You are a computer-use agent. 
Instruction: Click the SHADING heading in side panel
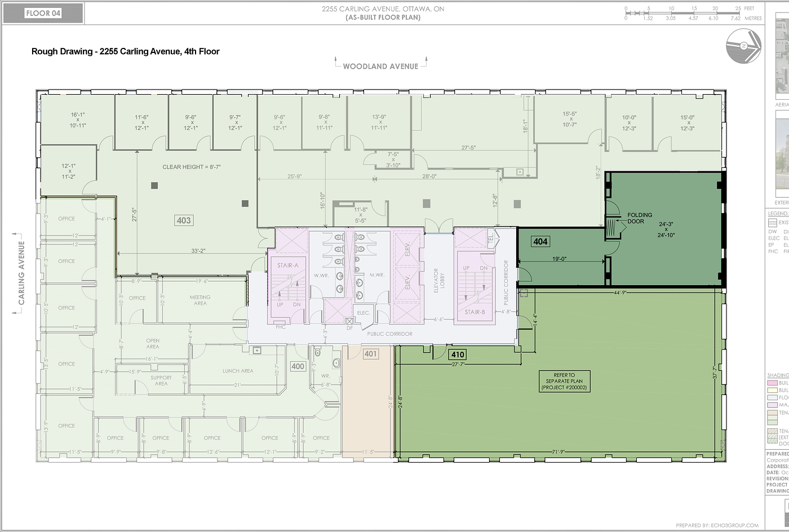point(778,375)
